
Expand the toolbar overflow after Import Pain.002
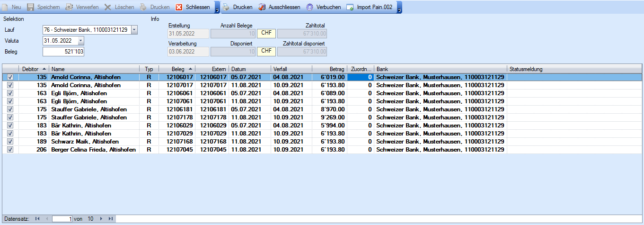399,8
